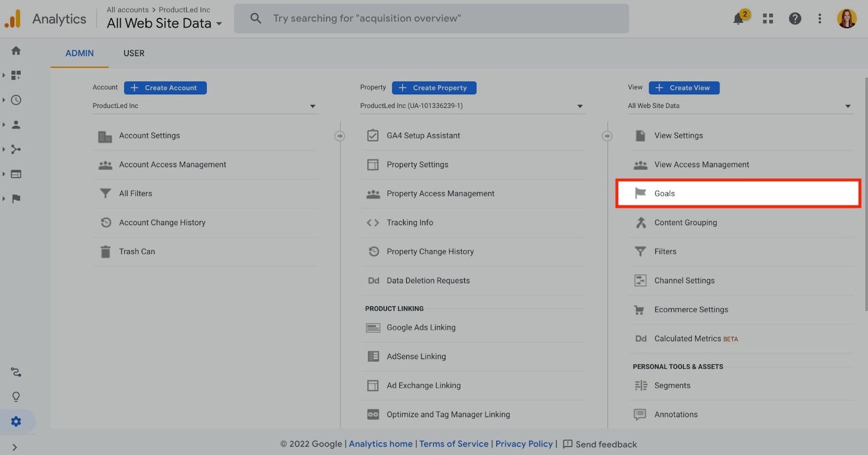Image resolution: width=868 pixels, height=455 pixels.
Task: Open Account Settings
Action: coord(205,136)
